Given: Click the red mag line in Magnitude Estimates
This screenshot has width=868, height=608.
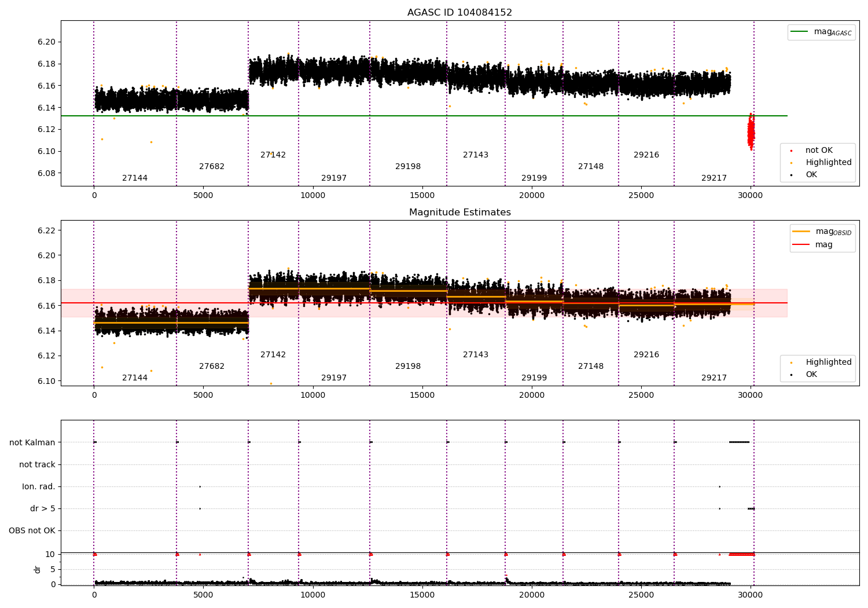Looking at the screenshot, I should click(x=424, y=303).
